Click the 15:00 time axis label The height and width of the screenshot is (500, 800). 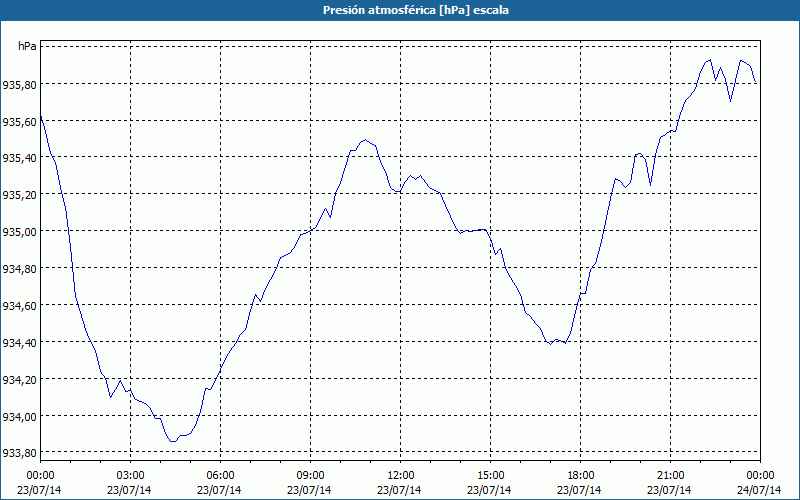point(490,476)
